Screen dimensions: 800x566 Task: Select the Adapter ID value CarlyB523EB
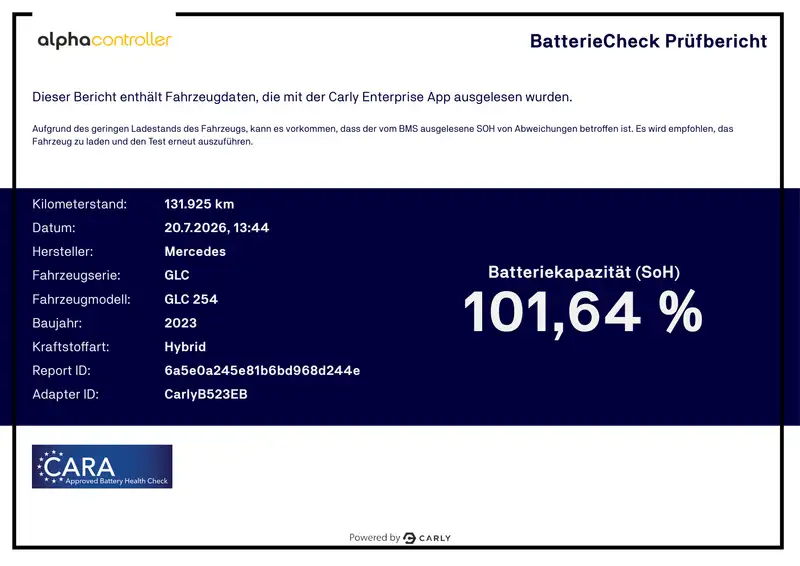206,395
